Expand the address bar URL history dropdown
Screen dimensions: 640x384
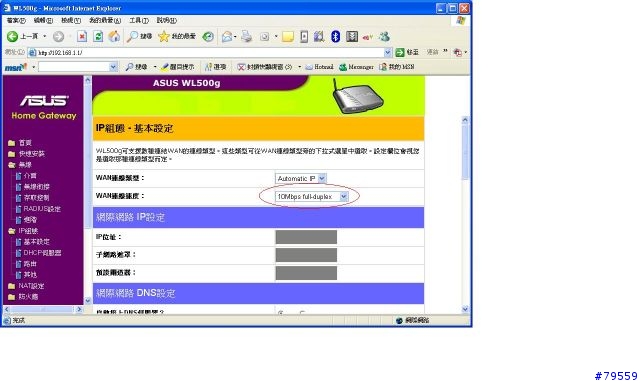point(388,52)
